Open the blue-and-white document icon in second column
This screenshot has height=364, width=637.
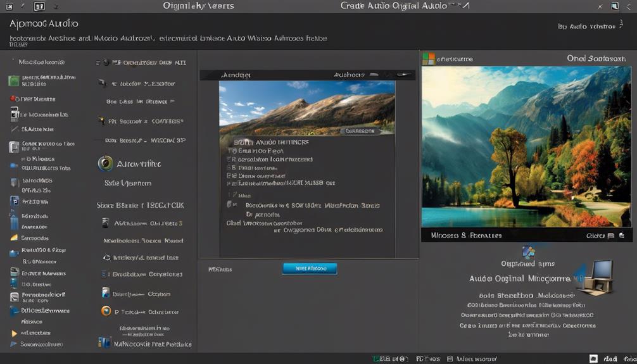coord(106,293)
